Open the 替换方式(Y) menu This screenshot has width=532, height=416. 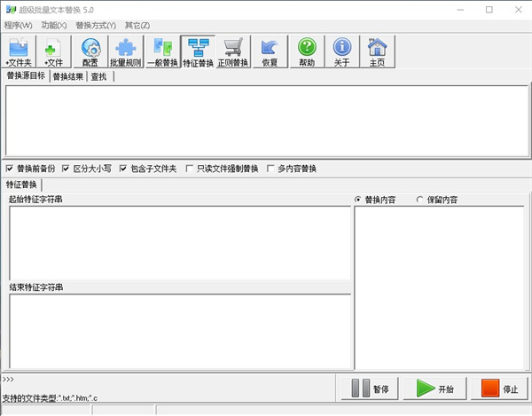tap(96, 26)
